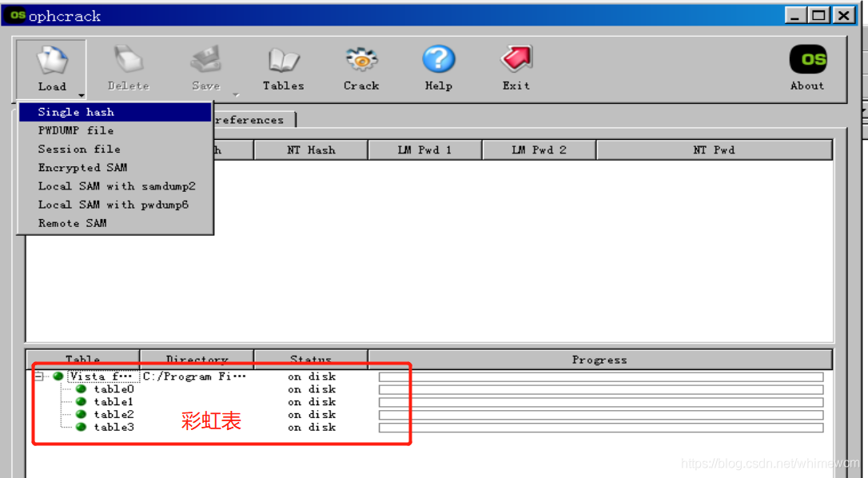Screen dimensions: 868x478
Task: Collapse the Vista free tables tree node
Action: coord(38,376)
